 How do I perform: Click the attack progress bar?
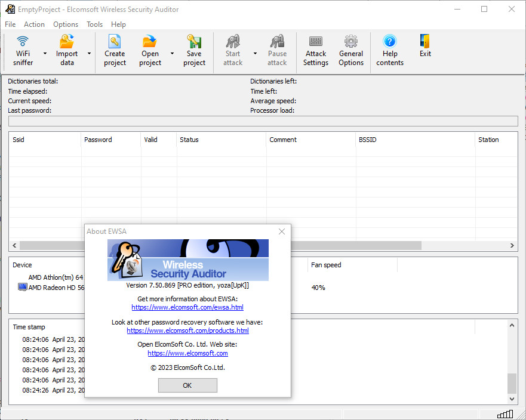[x=263, y=121]
